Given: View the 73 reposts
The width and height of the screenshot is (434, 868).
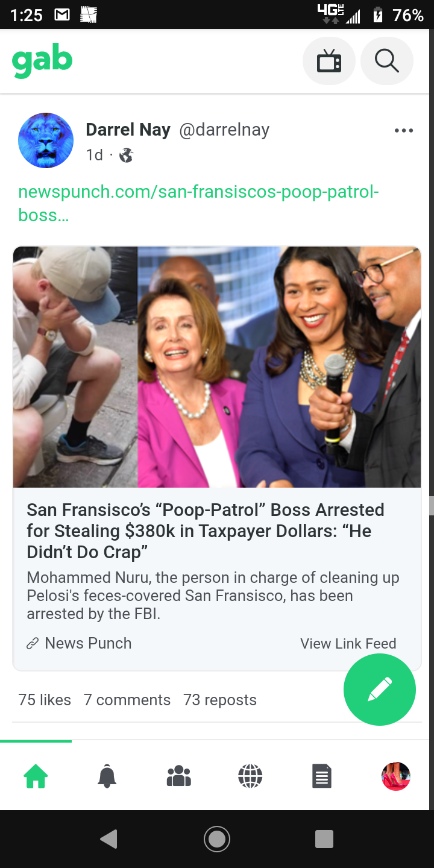Looking at the screenshot, I should 220,700.
